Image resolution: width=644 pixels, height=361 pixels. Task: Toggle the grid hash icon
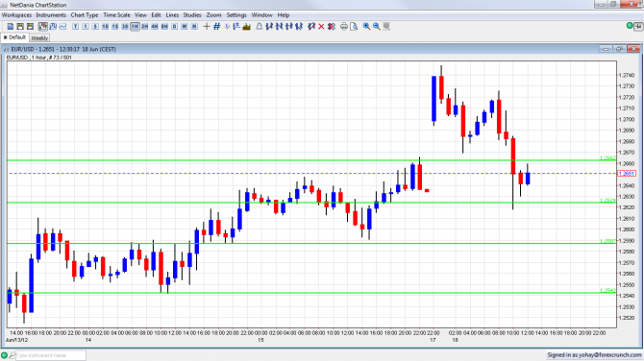click(x=216, y=26)
